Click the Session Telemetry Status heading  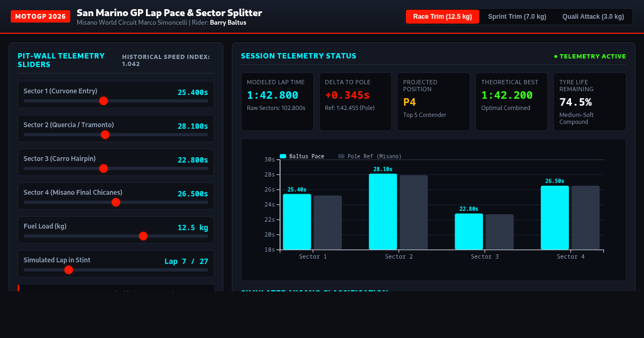point(298,56)
